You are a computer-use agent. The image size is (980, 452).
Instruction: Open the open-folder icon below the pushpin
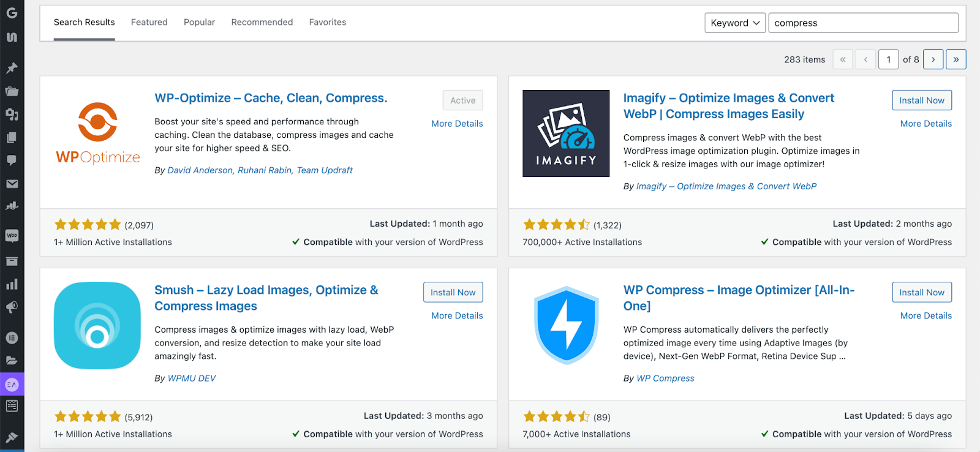coord(12,91)
